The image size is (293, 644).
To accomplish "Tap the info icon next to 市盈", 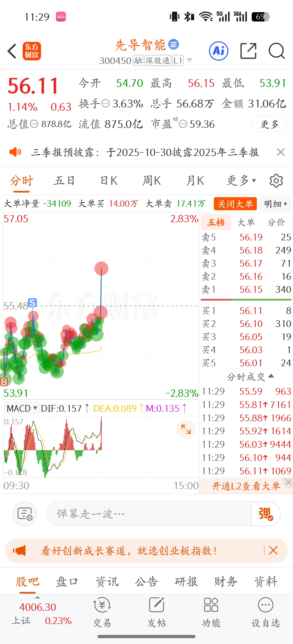I will coord(183,124).
